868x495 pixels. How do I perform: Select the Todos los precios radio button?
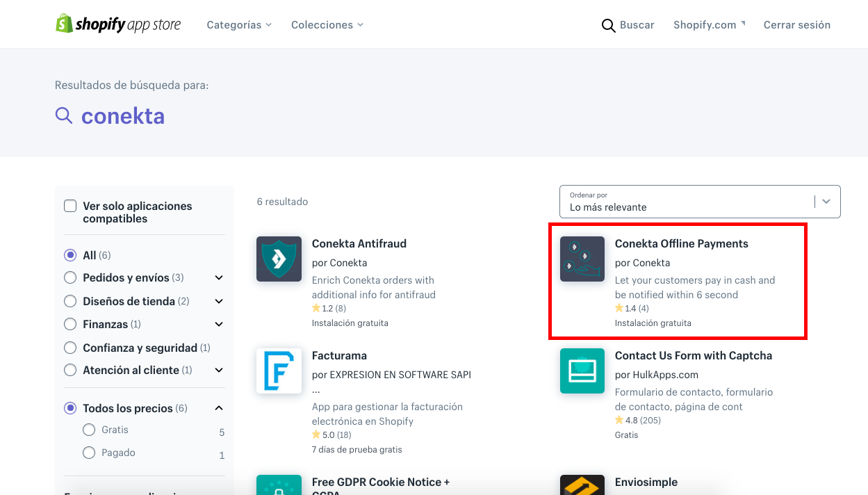(x=70, y=408)
